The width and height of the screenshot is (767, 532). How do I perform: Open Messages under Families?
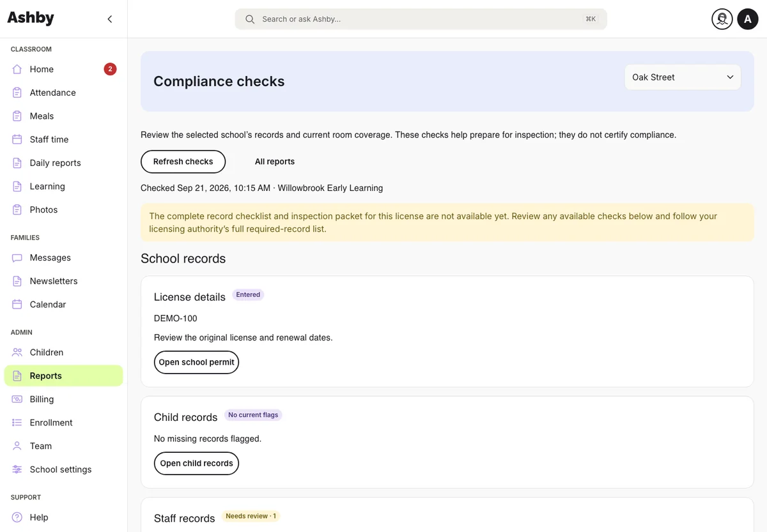point(64,257)
